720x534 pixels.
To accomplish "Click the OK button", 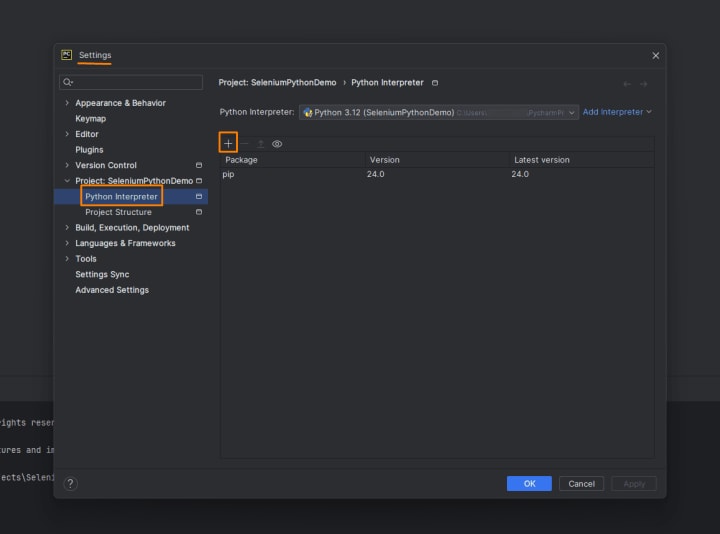I will 529,483.
